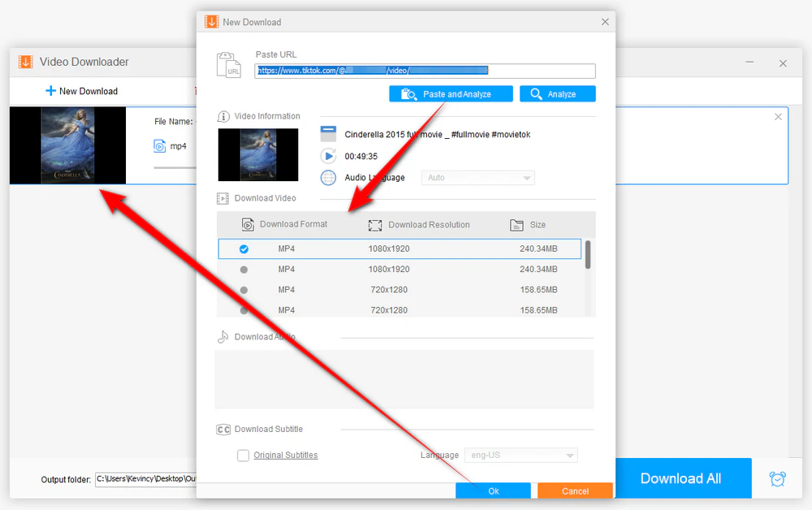
Task: Click the blue play icon beside the duration
Action: tap(328, 156)
